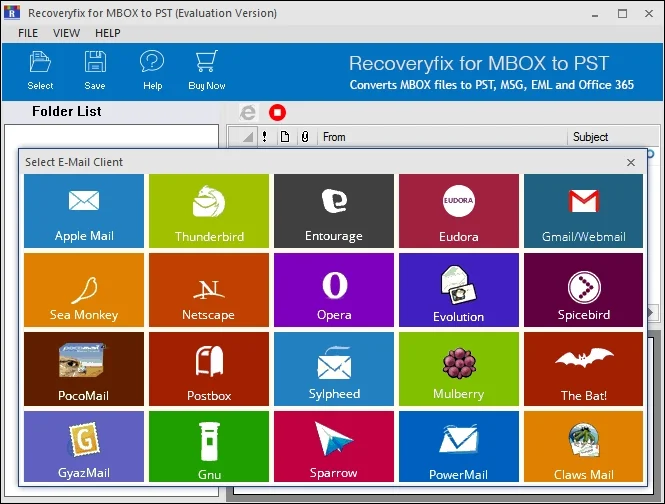Pick the Sylpheed tile
Image resolution: width=665 pixels, height=504 pixels.
coord(334,369)
